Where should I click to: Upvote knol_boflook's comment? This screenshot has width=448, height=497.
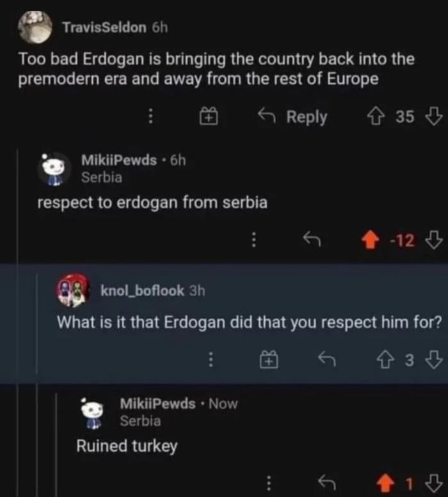(385, 360)
